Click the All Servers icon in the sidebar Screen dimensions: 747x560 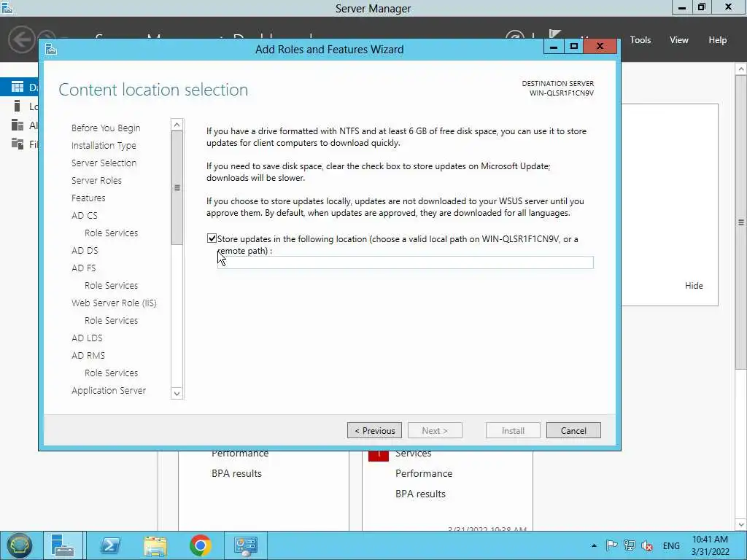(x=18, y=125)
